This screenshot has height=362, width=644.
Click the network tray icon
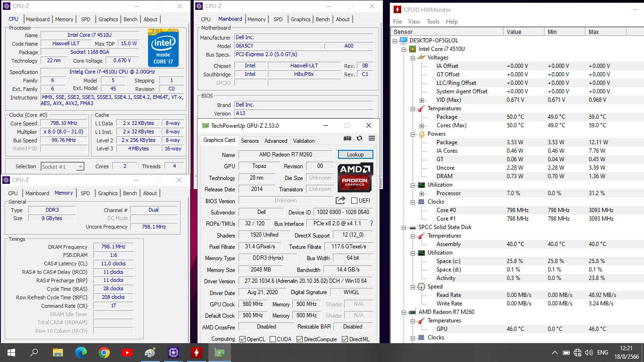pos(577,353)
